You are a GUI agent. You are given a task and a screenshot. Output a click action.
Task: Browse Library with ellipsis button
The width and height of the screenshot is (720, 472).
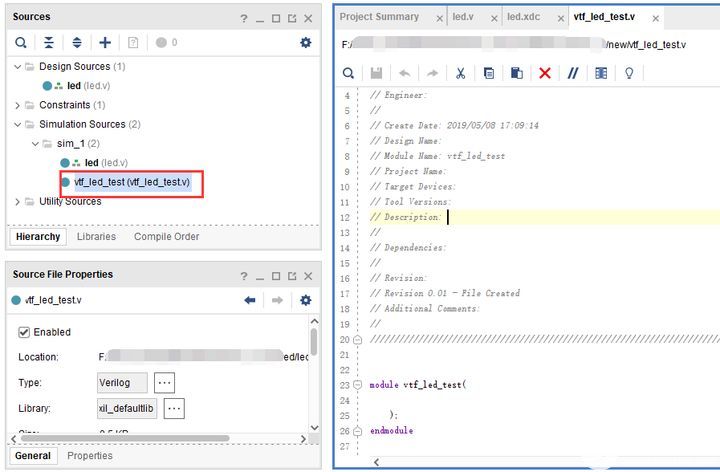point(174,408)
